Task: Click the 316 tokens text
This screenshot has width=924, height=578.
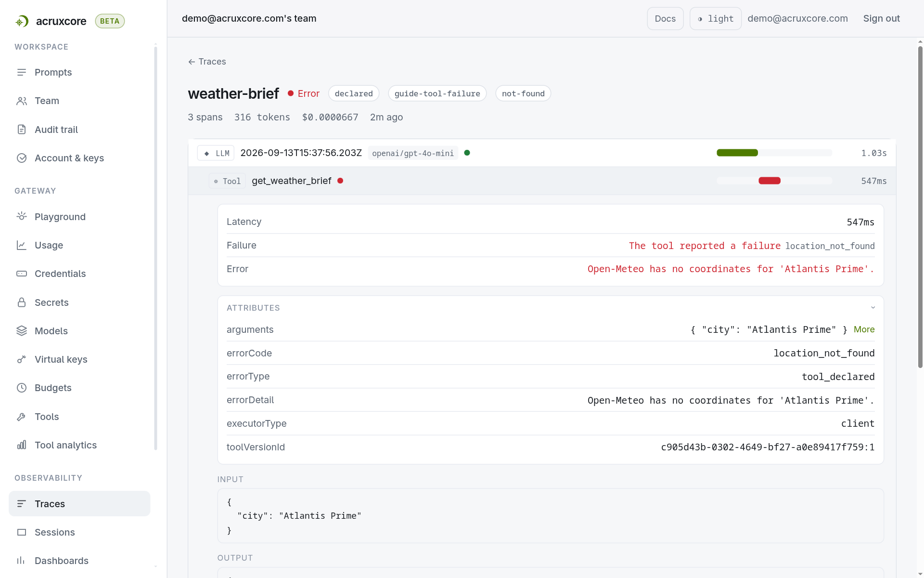Action: [x=262, y=117]
